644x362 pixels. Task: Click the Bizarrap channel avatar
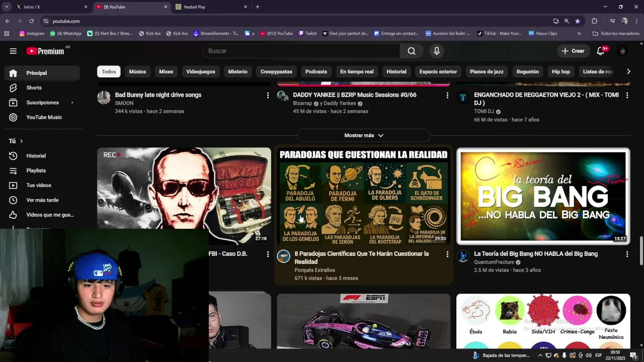pos(283,97)
